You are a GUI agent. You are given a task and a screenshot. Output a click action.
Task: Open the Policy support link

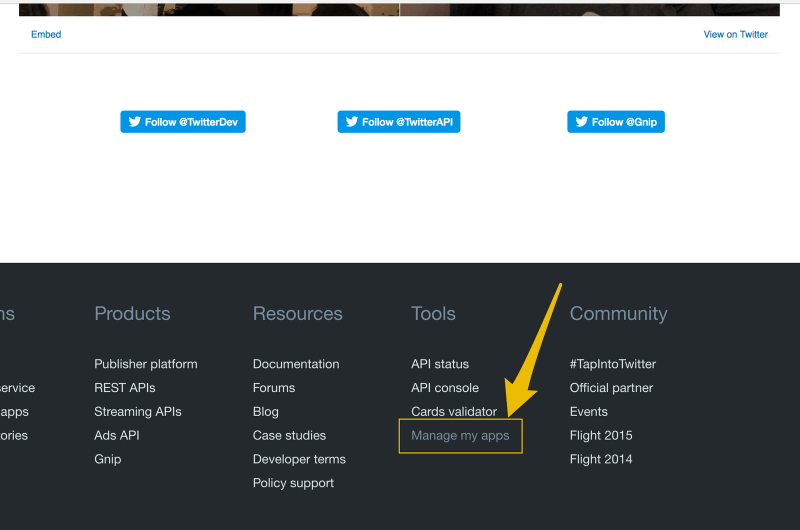click(x=293, y=484)
